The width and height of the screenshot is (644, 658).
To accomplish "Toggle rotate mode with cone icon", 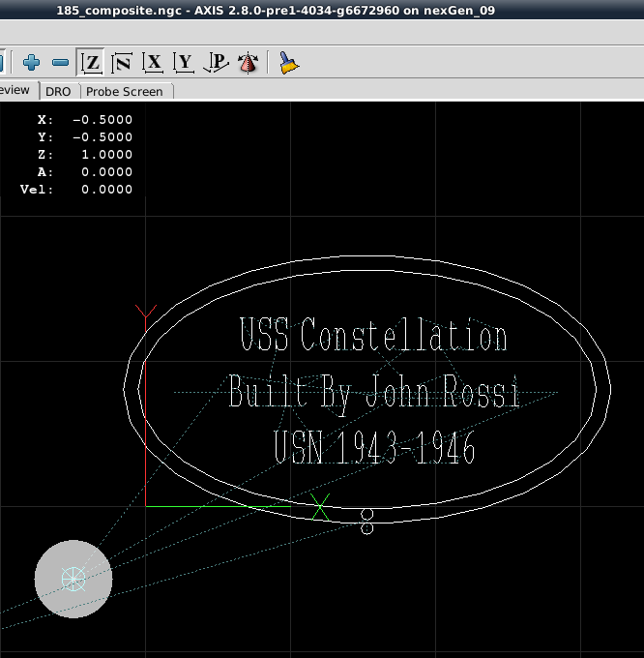I will (x=248, y=63).
